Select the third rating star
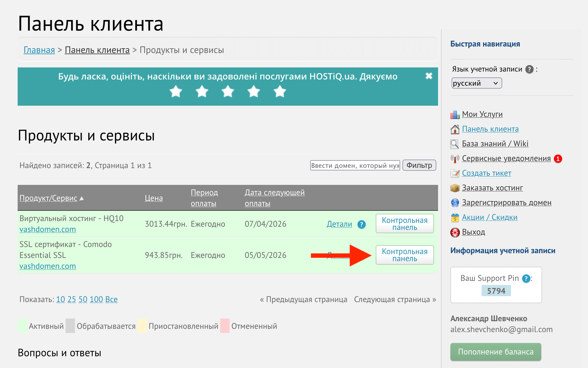This screenshot has height=368, width=588. [x=228, y=91]
